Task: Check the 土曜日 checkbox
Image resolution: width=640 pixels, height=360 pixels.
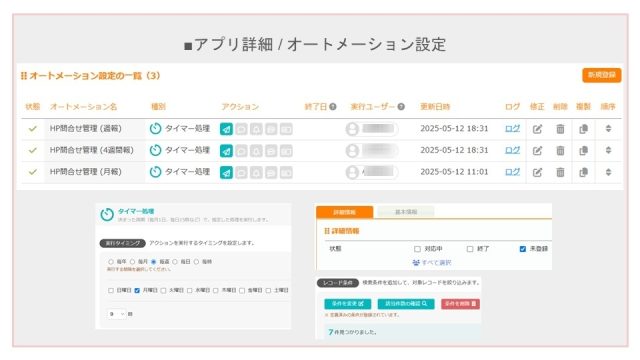Action: pos(268,291)
